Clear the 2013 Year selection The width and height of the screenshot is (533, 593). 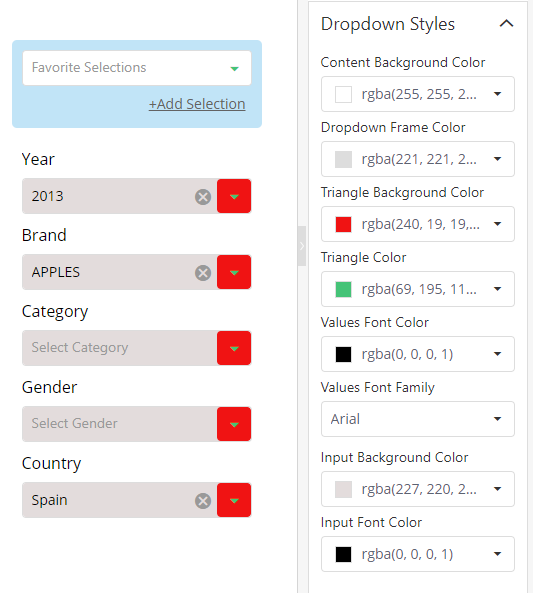(x=203, y=197)
